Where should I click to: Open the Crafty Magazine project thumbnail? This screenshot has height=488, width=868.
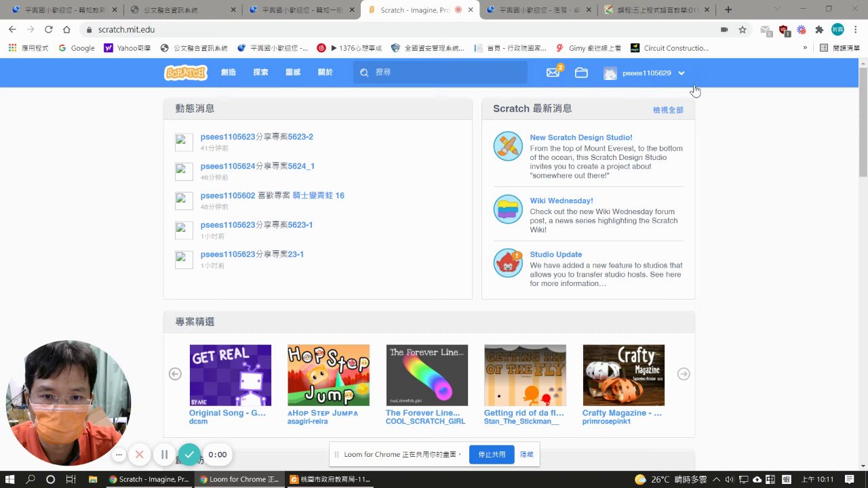[x=624, y=375]
